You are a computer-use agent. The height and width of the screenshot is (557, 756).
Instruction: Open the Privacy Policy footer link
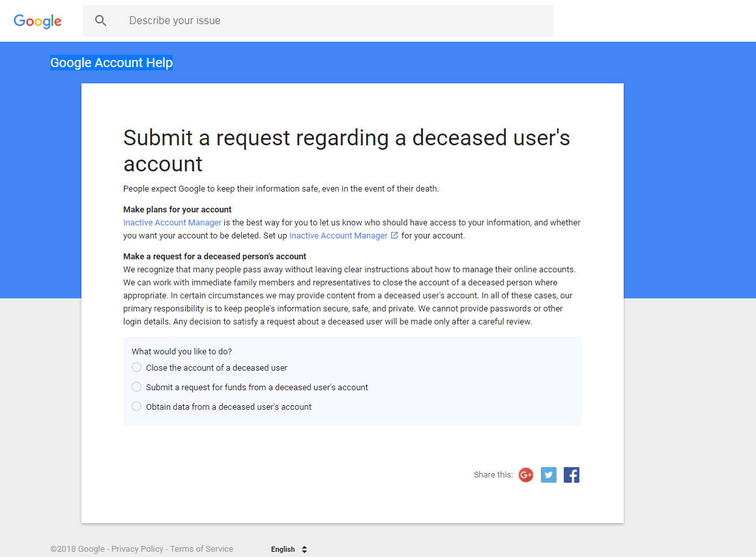[138, 549]
